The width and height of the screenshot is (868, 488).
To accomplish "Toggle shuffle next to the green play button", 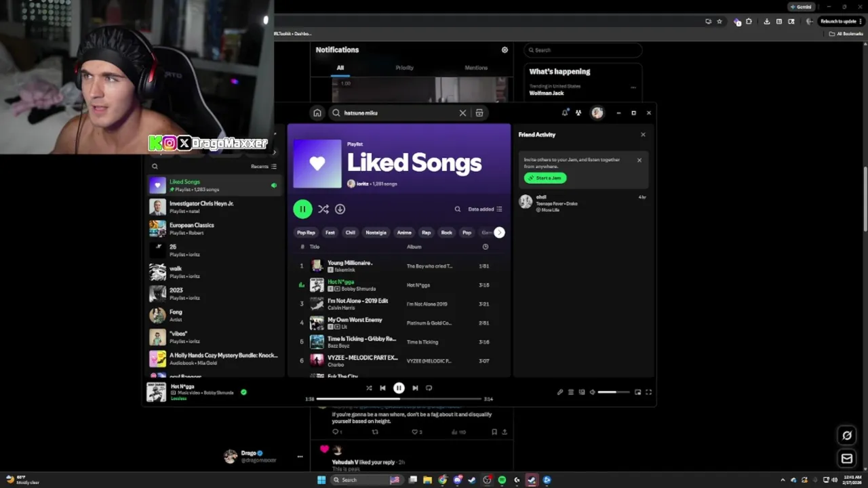I will coord(323,209).
